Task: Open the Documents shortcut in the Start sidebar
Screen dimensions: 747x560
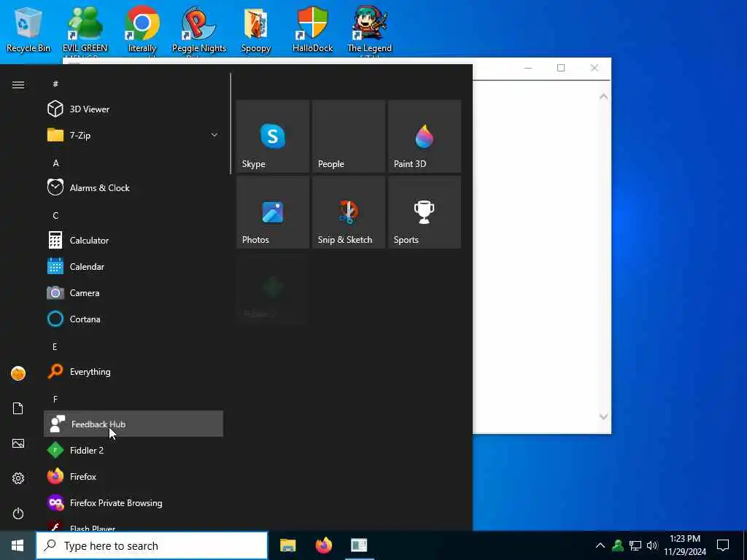Action: 18,408
